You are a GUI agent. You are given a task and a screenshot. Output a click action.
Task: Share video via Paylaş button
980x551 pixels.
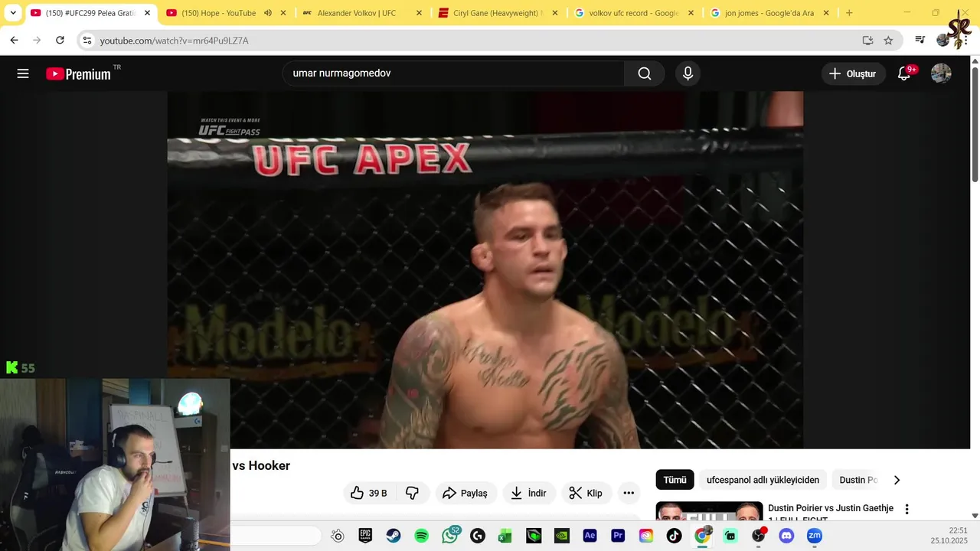[465, 493]
